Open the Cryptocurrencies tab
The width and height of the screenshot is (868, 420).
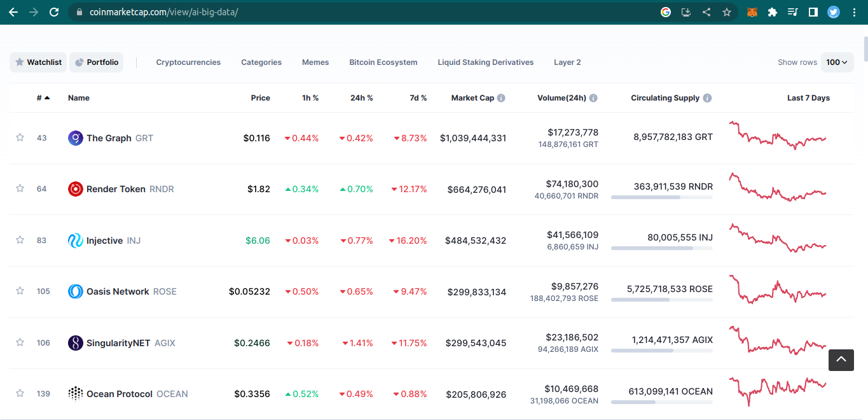pos(188,62)
